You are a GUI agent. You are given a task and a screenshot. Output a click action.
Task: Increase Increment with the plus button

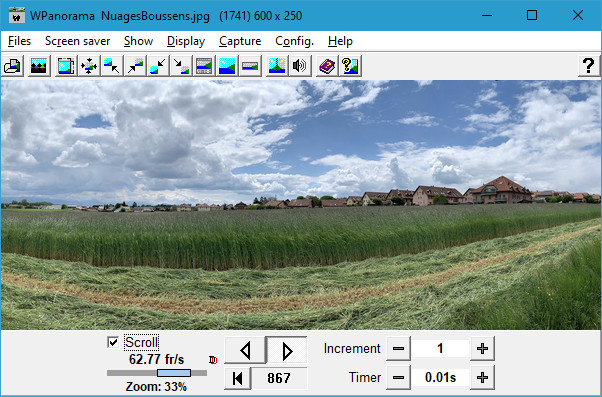click(x=482, y=349)
